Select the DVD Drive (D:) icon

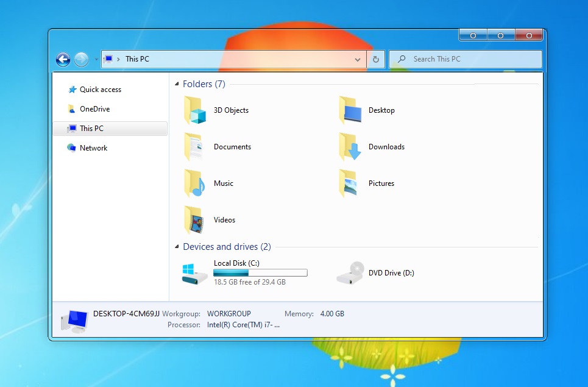[350, 273]
